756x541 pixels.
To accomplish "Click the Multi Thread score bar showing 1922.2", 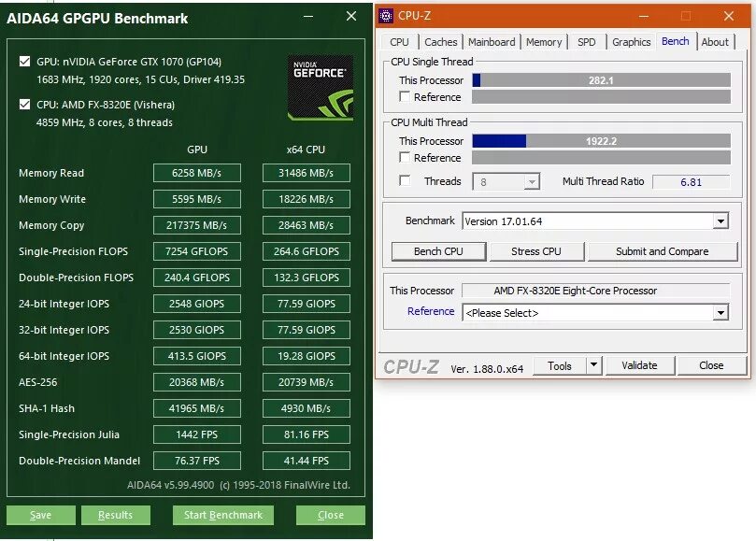I will pos(601,141).
